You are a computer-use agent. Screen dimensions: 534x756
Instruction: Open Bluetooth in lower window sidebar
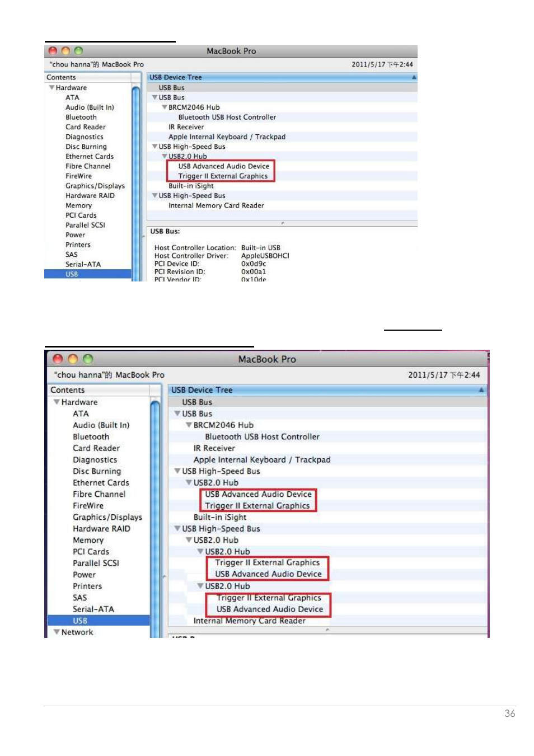91,437
